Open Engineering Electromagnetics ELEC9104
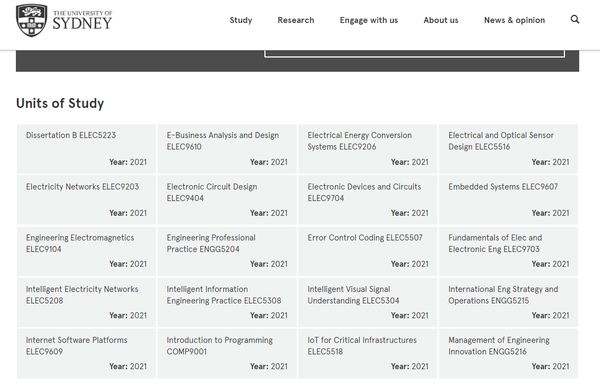The height and width of the screenshot is (384, 600). pyautogui.click(x=86, y=251)
